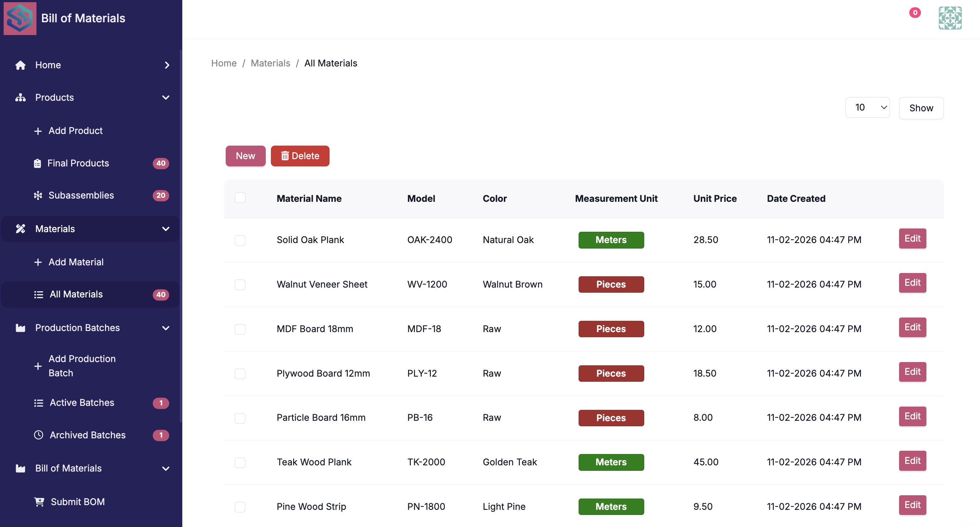Click the Subassemblies icon in sidebar

38,195
